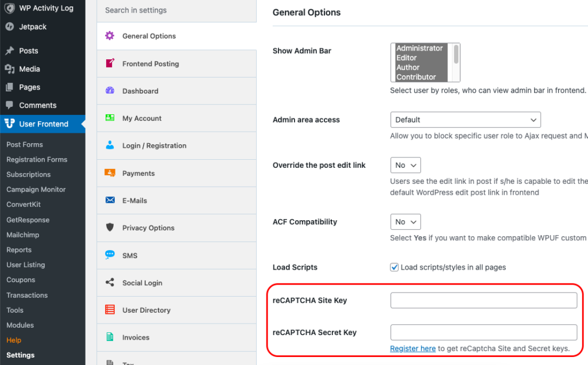Click the orange Help submenu link
588x365 pixels.
(14, 340)
